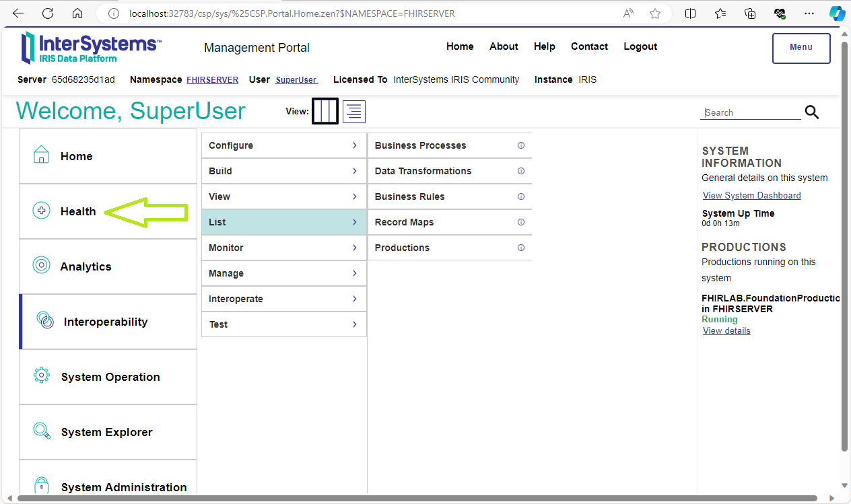Click the search magnifying glass icon

[812, 112]
